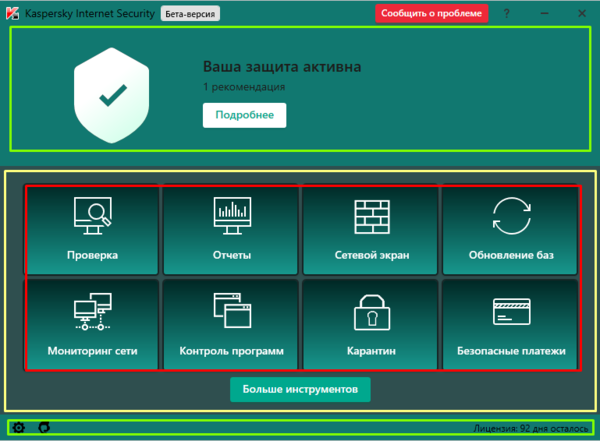
Task: Click the white shield protection status icon
Action: click(x=111, y=95)
